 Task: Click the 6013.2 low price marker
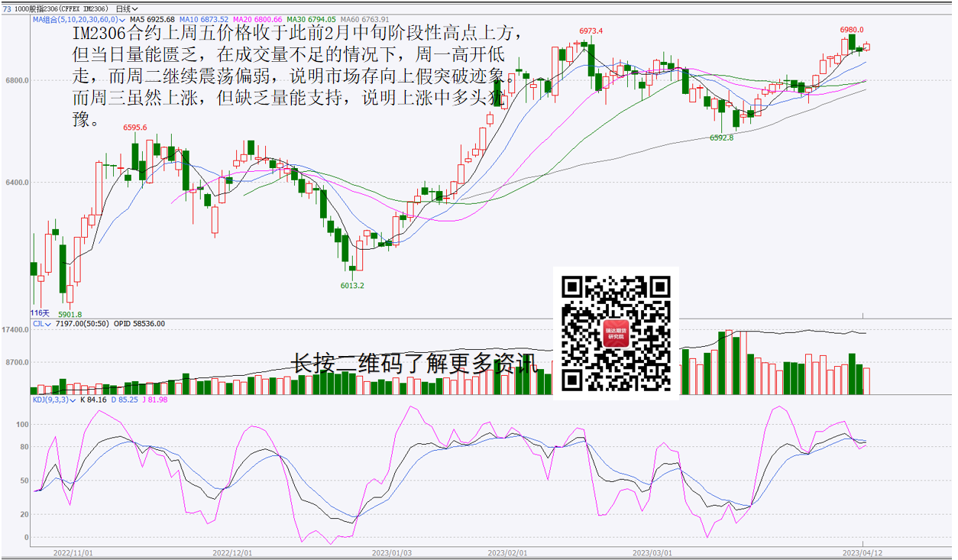click(352, 286)
